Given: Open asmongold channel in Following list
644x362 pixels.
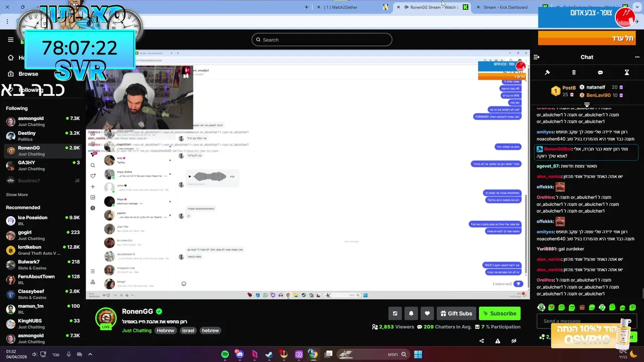Looking at the screenshot, I should (x=43, y=122).
